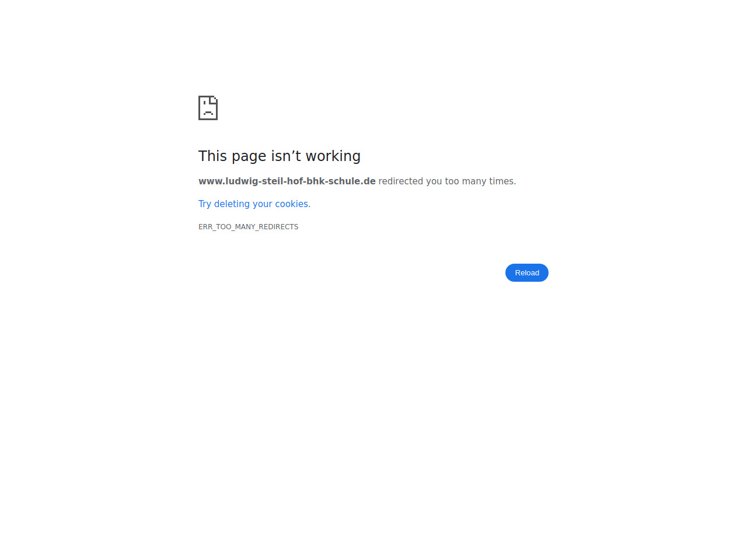This screenshot has height=560, width=747.
Task: Tap the pixelated unhappy page glyph
Action: pos(208,108)
